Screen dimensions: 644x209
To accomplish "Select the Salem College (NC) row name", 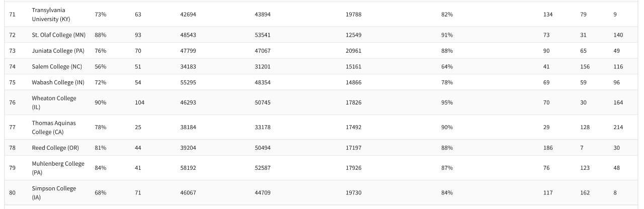I will point(56,66).
